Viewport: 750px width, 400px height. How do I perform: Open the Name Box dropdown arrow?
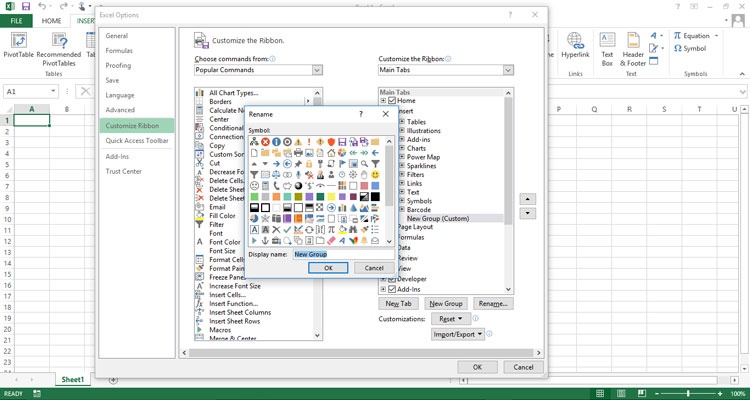pyautogui.click(x=54, y=91)
